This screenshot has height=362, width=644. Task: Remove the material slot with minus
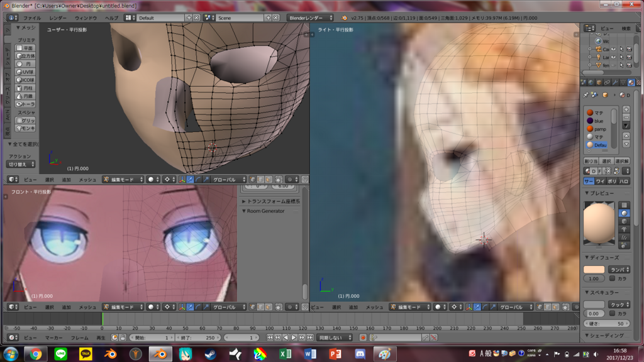(626, 118)
